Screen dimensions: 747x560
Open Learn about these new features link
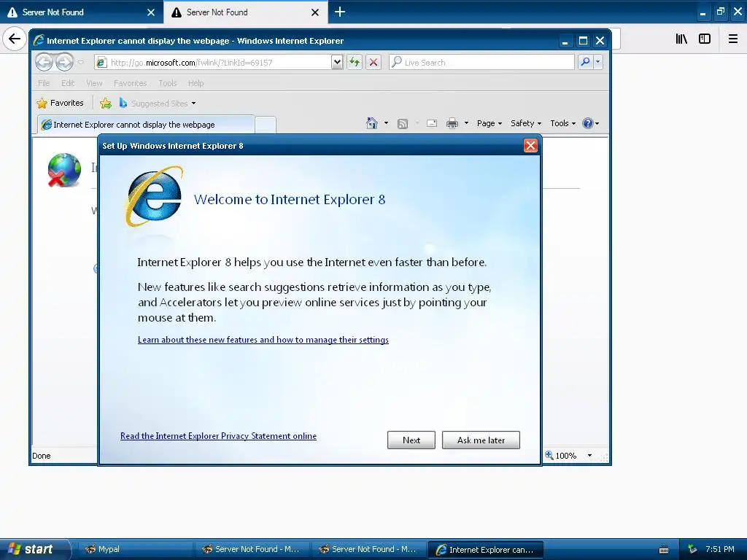point(263,340)
